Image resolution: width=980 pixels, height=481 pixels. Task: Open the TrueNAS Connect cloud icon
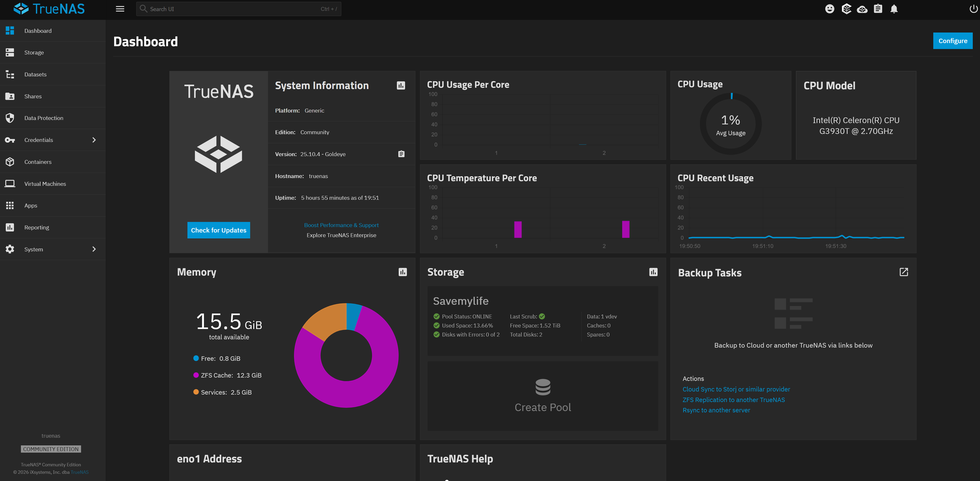(862, 9)
